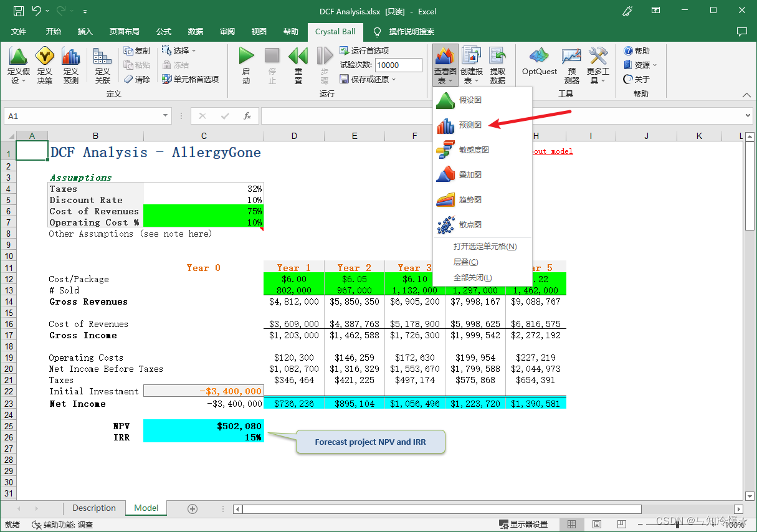Choose Cascade (层叠) menu entry
Screen dimensions: 757x532
tap(482, 262)
